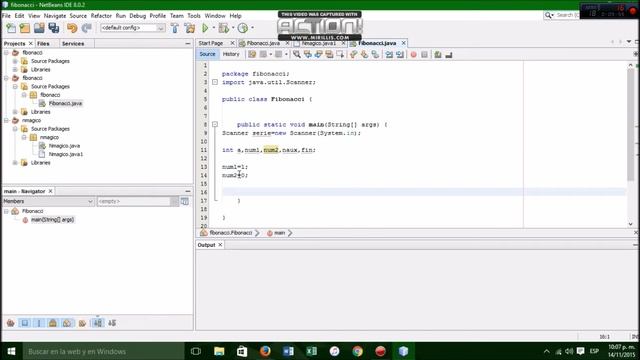
Task: Click the Navigator filter input field
Action: [133, 201]
